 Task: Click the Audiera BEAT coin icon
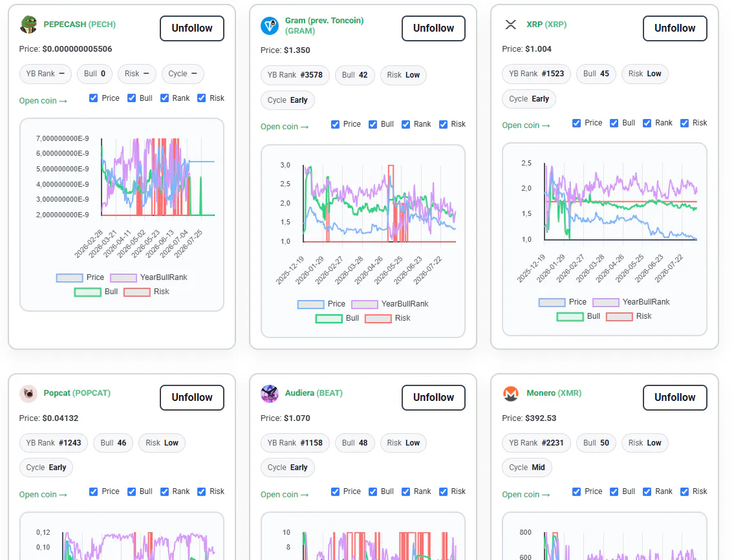tap(270, 393)
